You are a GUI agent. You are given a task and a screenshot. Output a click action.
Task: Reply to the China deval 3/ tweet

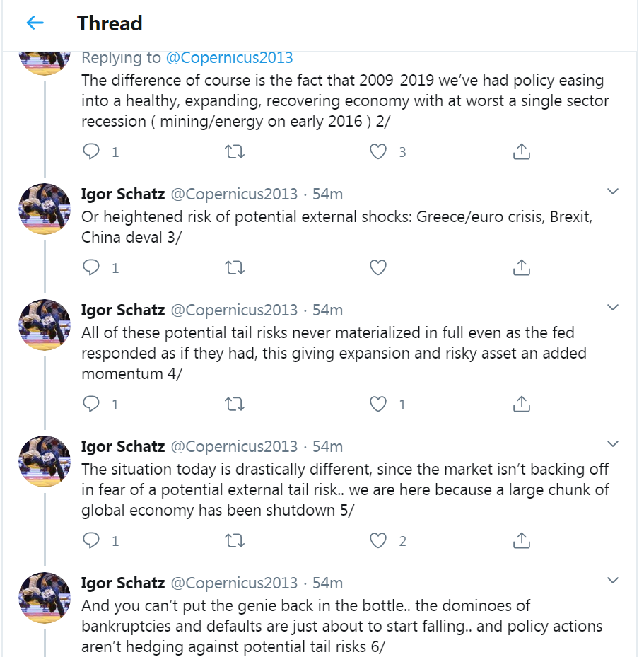coord(91,267)
